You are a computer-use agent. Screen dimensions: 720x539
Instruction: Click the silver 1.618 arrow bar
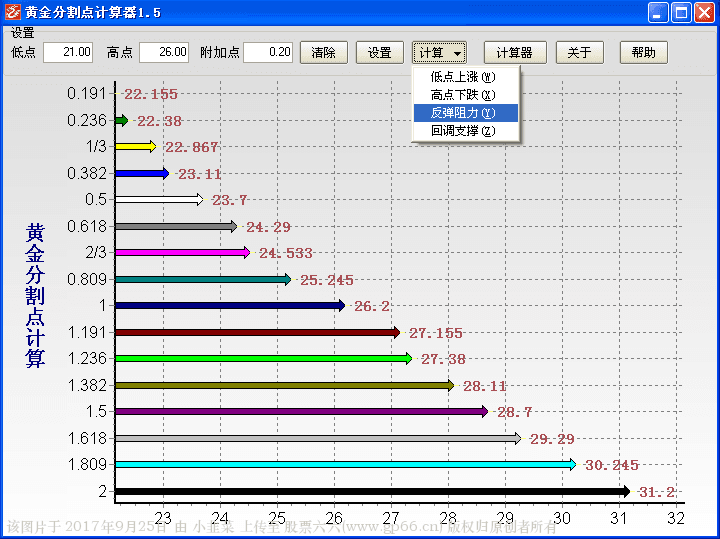click(318, 438)
